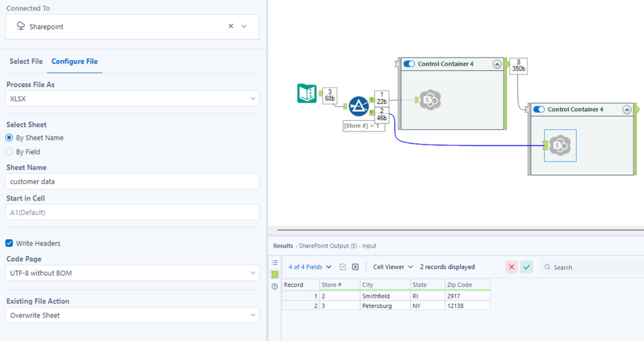Viewport: 644px width, 341px height.
Task: Click the 3 68b record count label
Action: coord(330,96)
